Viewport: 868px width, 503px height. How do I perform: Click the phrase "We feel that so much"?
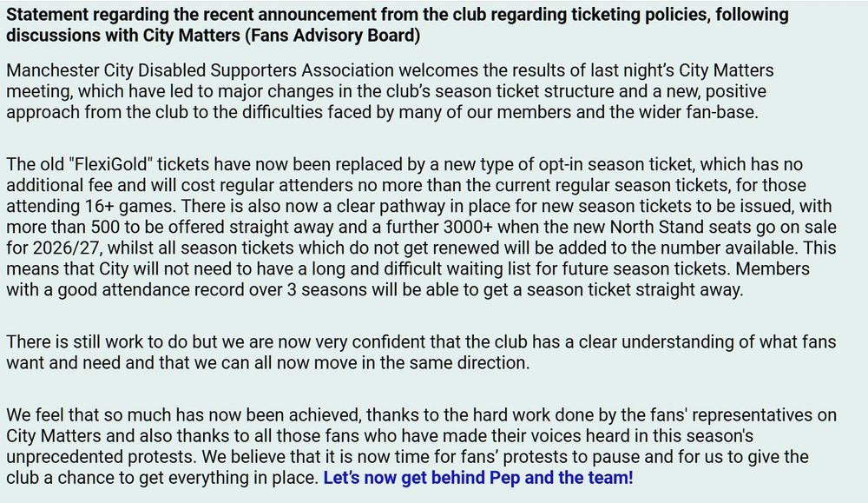pos(88,415)
